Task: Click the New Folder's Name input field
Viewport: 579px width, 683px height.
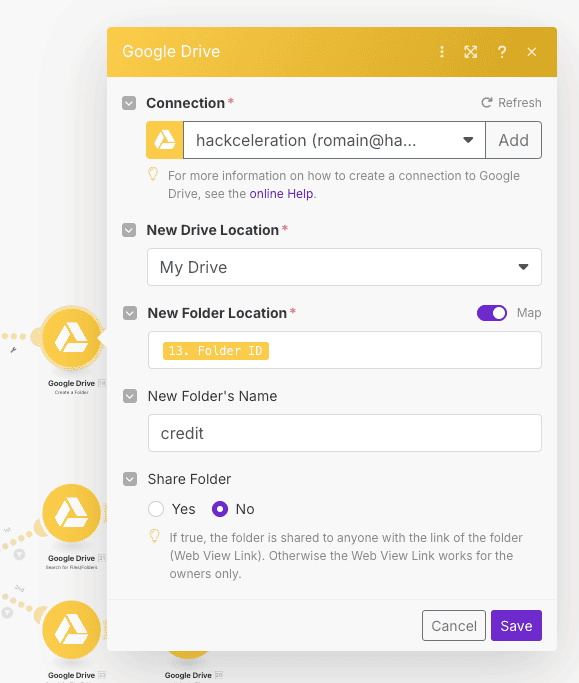Action: point(345,433)
